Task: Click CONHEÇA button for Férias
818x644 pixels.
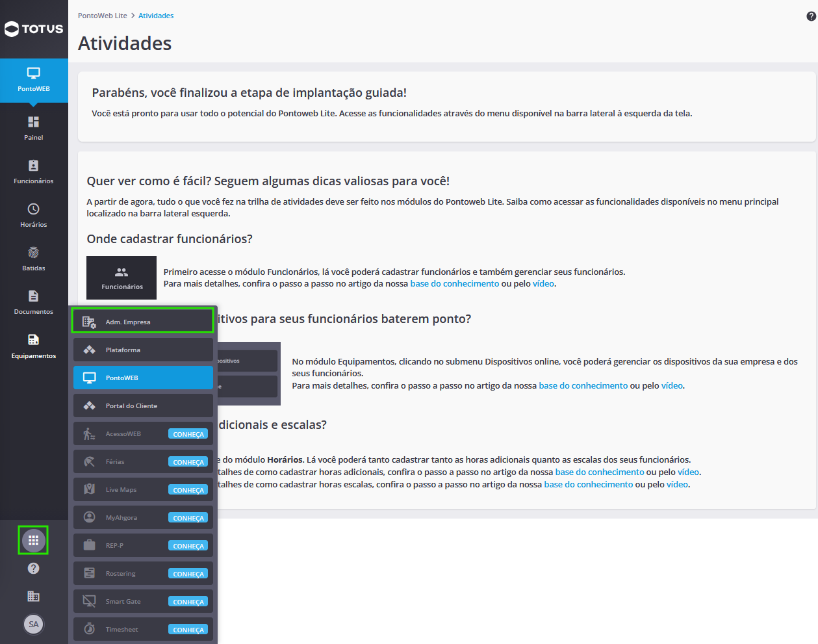Action: (188, 462)
